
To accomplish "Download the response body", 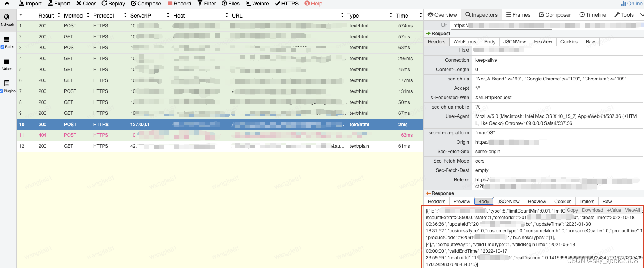I will (592, 210).
